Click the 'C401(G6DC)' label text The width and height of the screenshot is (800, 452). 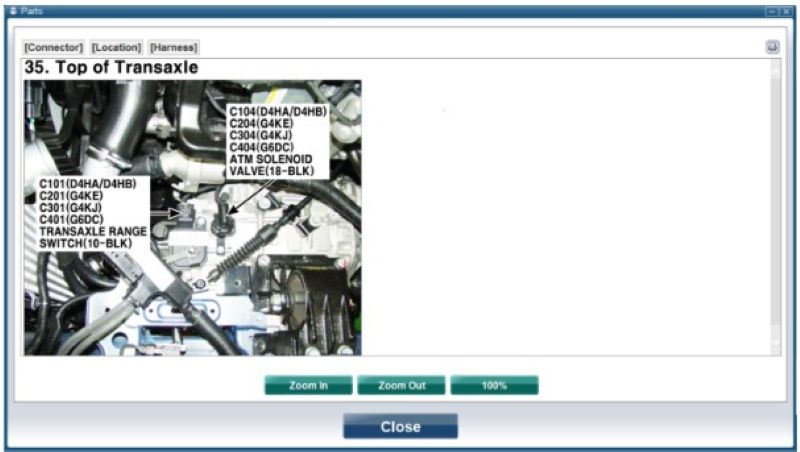pos(71,219)
